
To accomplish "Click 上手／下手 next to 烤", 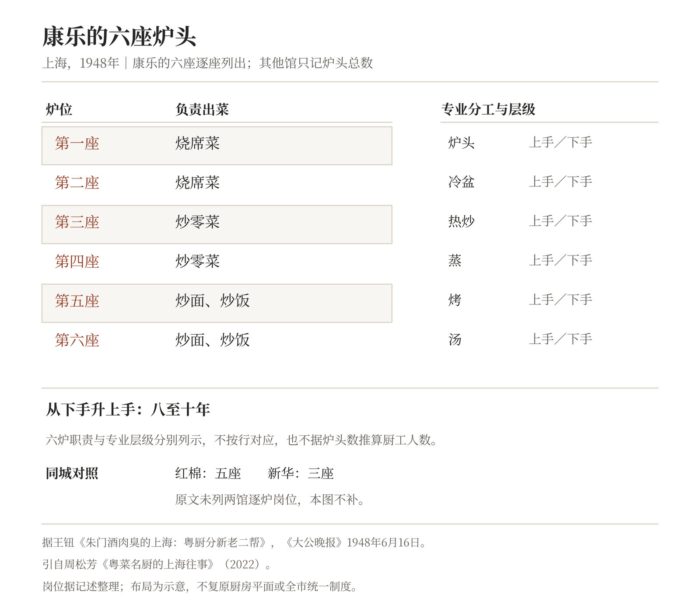I will [560, 300].
